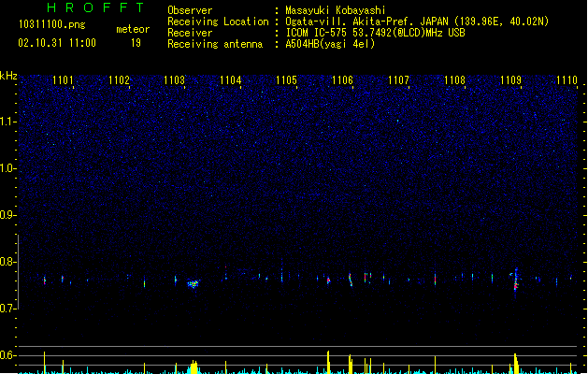Click the HROFFT title text
The height and width of the screenshot is (374, 588).
pos(95,7)
